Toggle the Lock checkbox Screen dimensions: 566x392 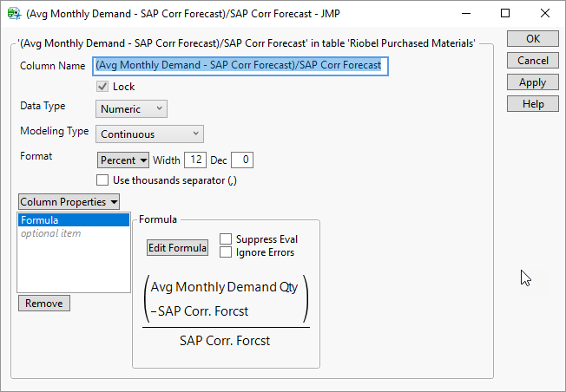point(102,87)
